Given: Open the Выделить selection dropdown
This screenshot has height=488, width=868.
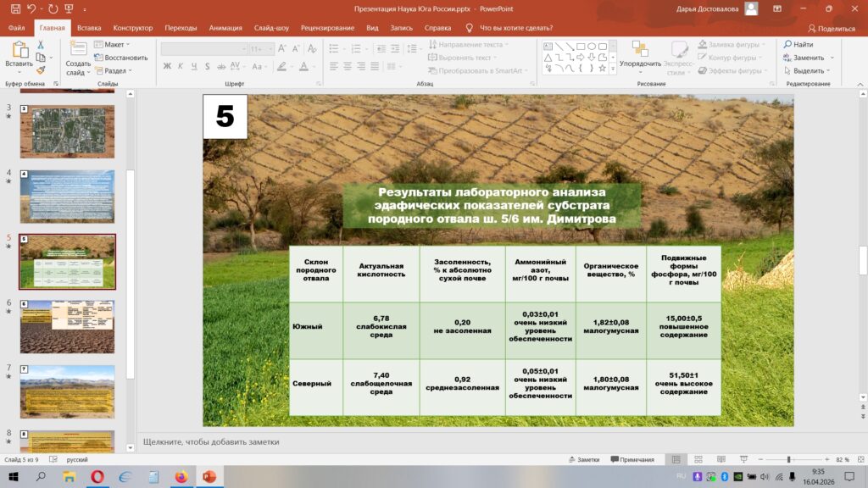Looking at the screenshot, I should pyautogui.click(x=809, y=71).
